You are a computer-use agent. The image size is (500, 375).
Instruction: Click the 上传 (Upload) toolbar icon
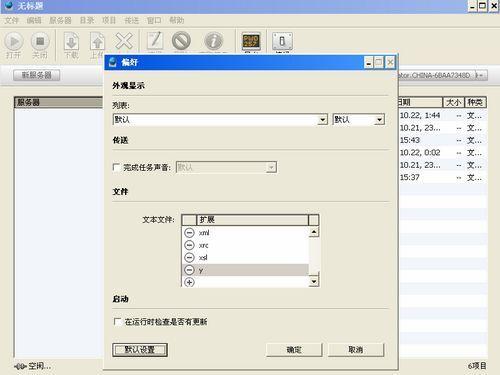click(97, 42)
